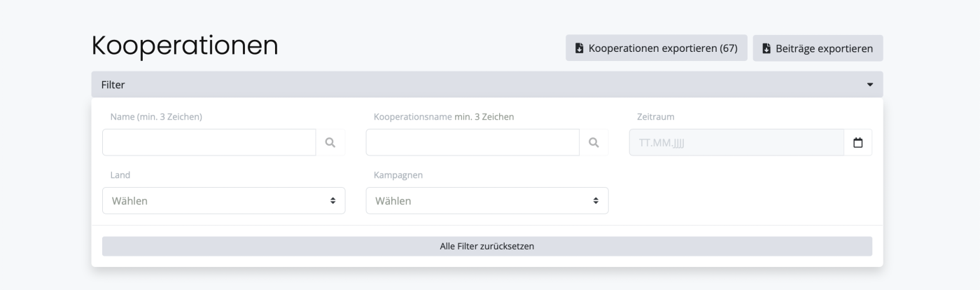
Task: Click the up-down arrows in Land select
Action: pos(332,200)
